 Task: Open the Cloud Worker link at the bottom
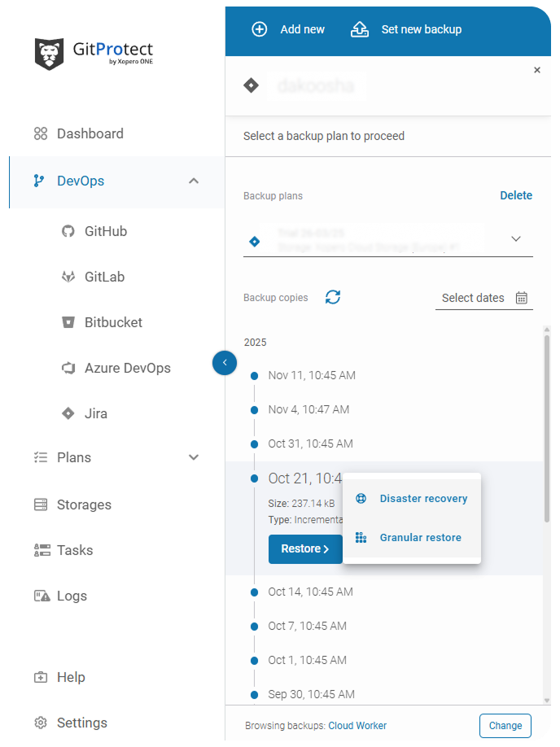(x=357, y=725)
